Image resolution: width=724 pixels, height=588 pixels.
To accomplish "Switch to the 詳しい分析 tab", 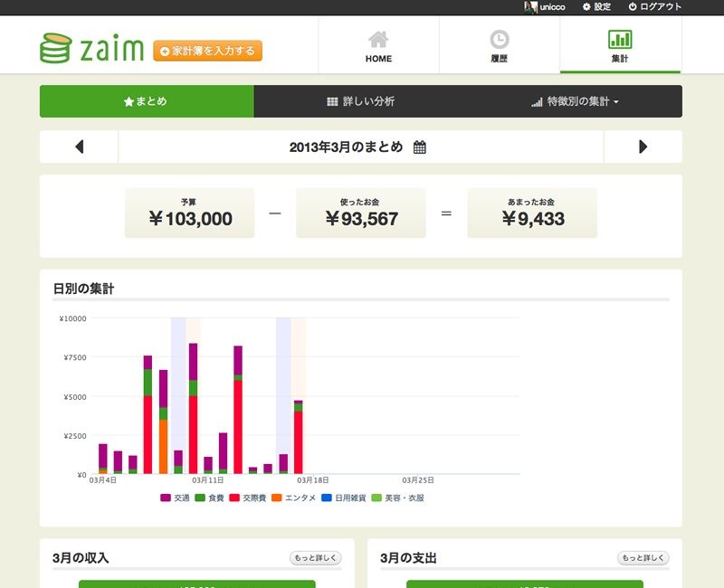I will pos(360,101).
